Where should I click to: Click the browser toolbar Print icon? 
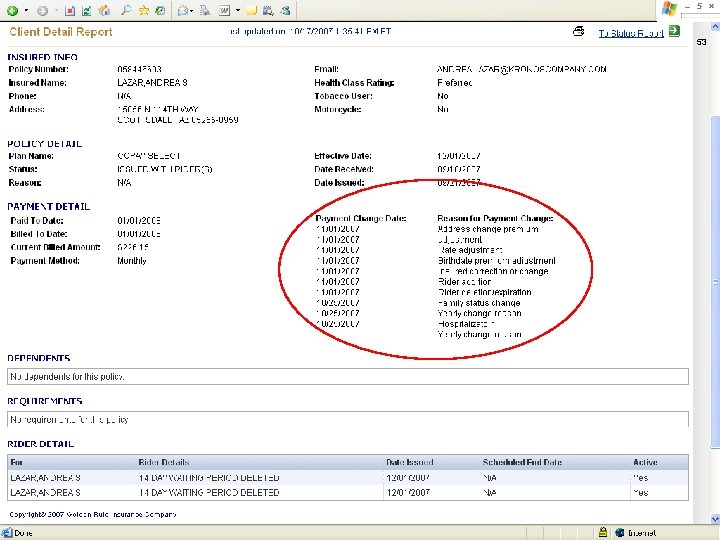[205, 10]
